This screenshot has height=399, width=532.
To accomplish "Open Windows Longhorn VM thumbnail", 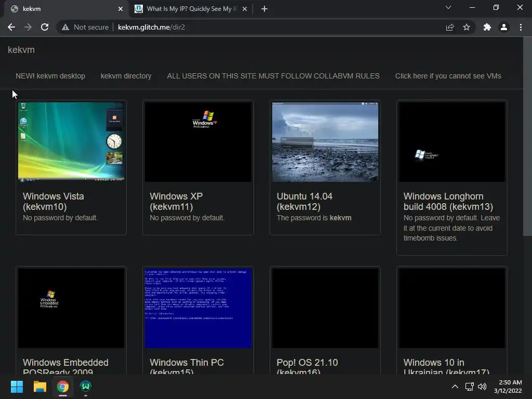I will tap(452, 142).
